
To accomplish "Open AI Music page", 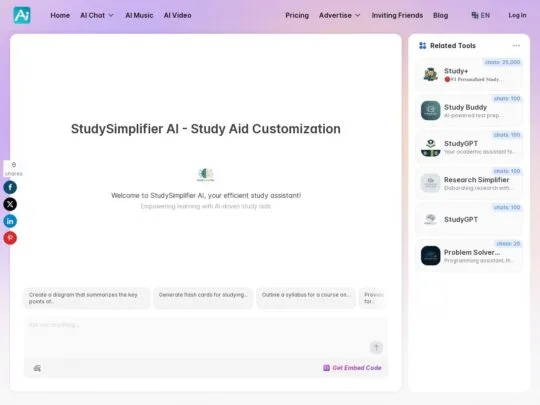I will tap(139, 15).
